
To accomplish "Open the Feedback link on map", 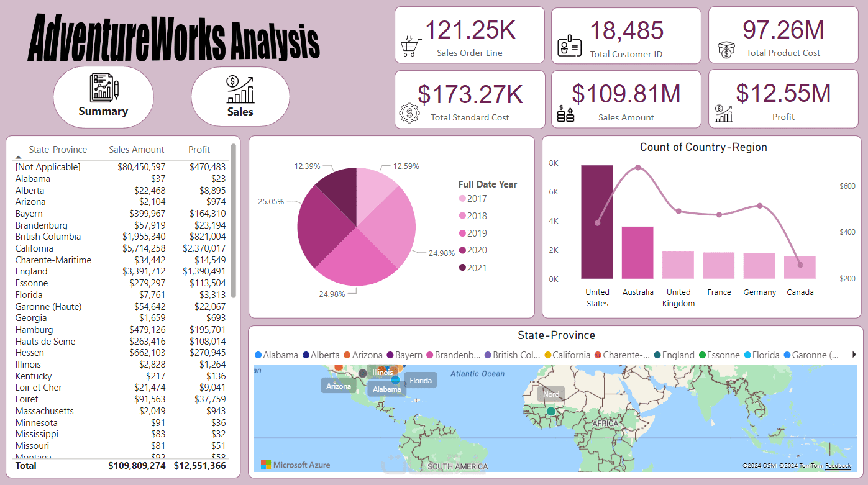I will point(838,466).
